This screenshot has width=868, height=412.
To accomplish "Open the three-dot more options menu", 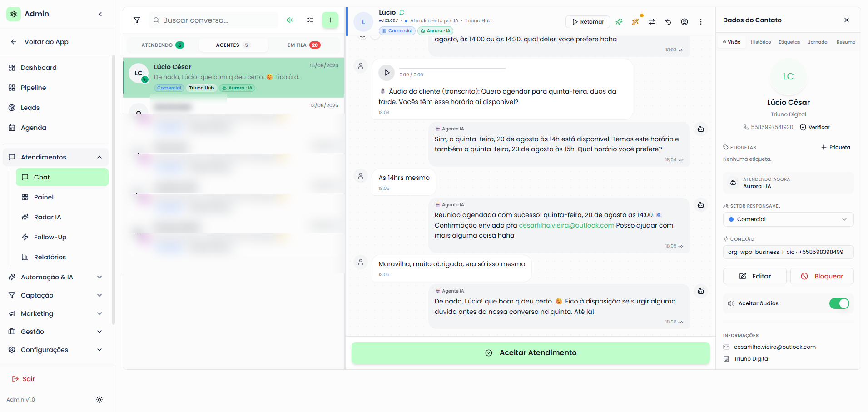I will pos(701,22).
